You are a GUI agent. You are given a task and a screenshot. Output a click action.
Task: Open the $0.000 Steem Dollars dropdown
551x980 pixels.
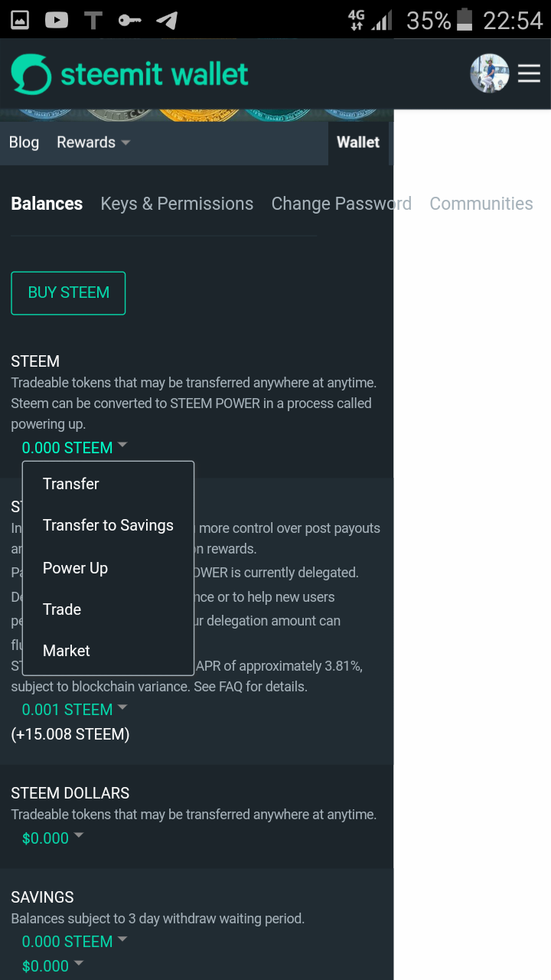(52, 838)
